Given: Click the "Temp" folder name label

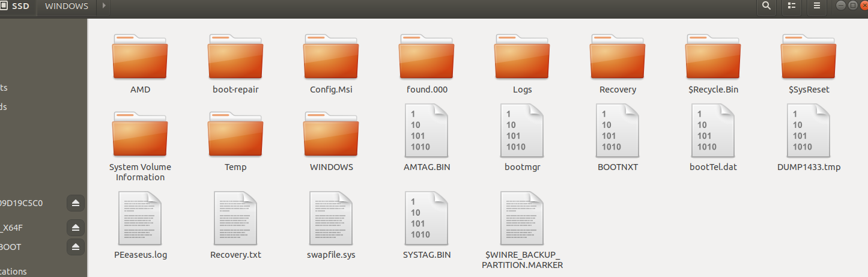Looking at the screenshot, I should [x=235, y=167].
